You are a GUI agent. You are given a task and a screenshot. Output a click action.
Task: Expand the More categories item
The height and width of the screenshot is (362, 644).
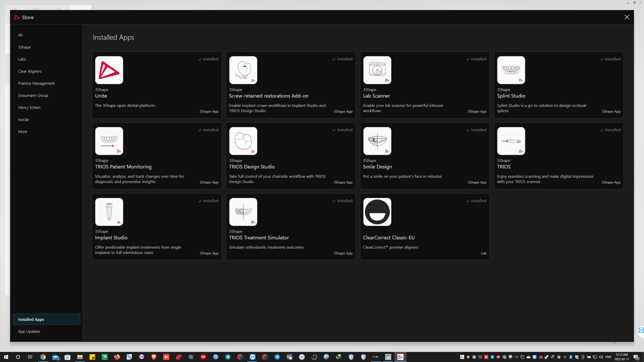point(23,132)
